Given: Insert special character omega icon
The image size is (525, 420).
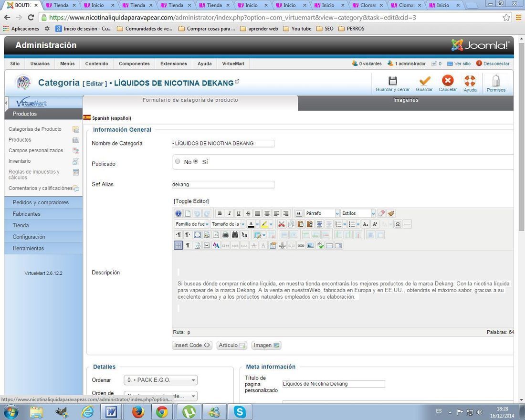Looking at the screenshot, I should 398,224.
